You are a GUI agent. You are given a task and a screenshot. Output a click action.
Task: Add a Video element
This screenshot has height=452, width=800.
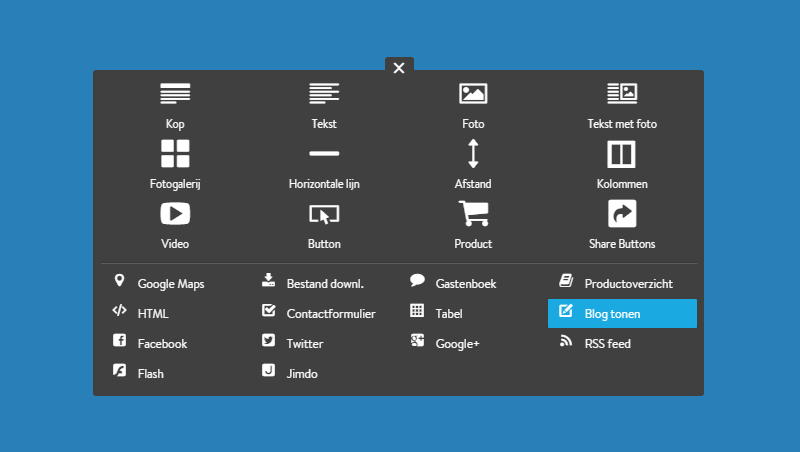tap(175, 225)
